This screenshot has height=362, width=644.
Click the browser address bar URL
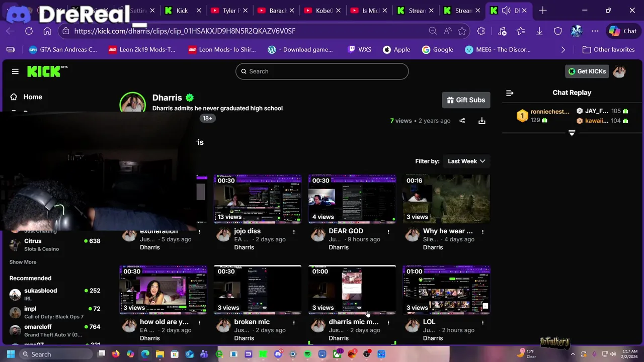click(x=185, y=31)
